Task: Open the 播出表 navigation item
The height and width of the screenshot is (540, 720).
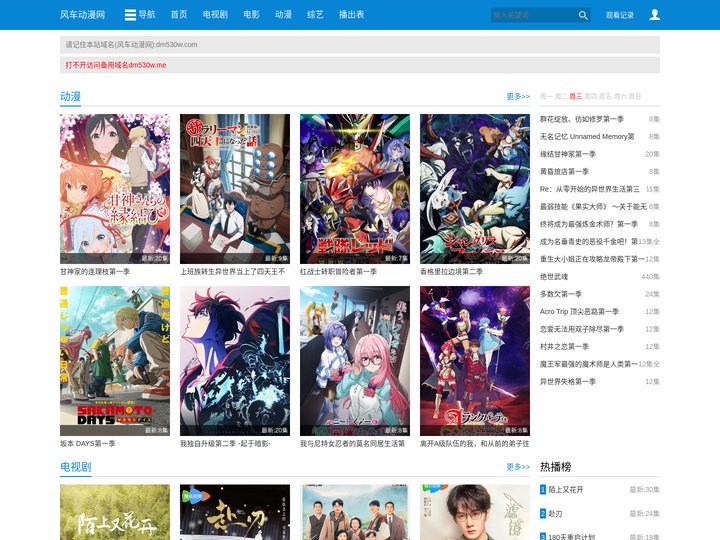Action: 351,15
